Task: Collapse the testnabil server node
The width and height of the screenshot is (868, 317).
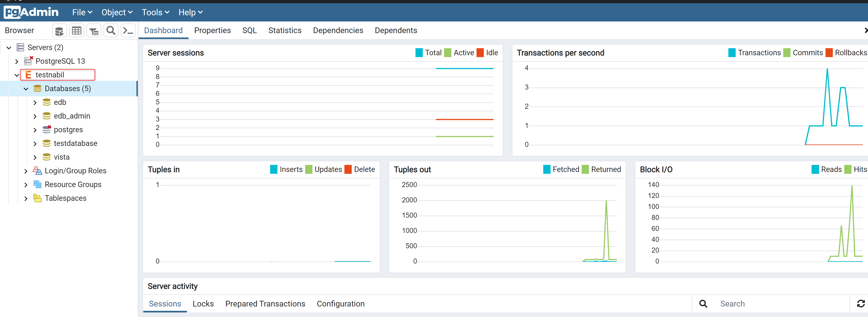Action: coord(17,75)
